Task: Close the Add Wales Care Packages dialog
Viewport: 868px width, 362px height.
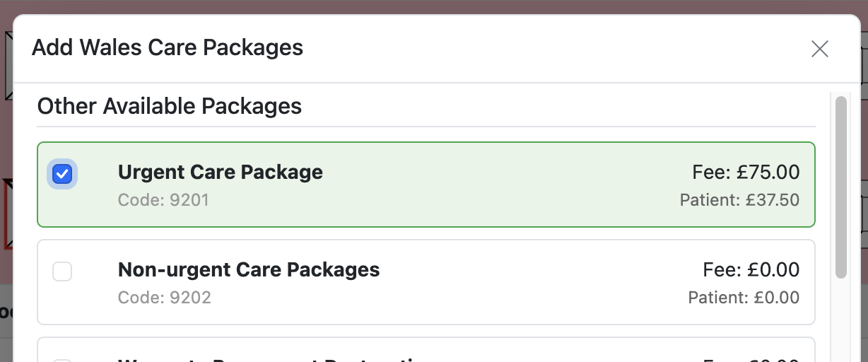Action: tap(819, 49)
